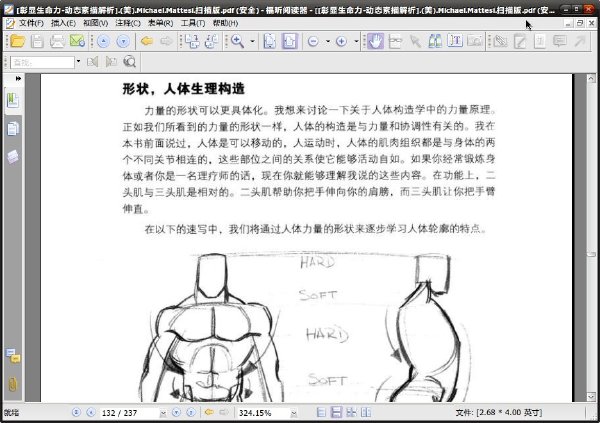Click the zoom in plus button in toolbar
Viewport: 600px width, 423px height.
point(341,41)
